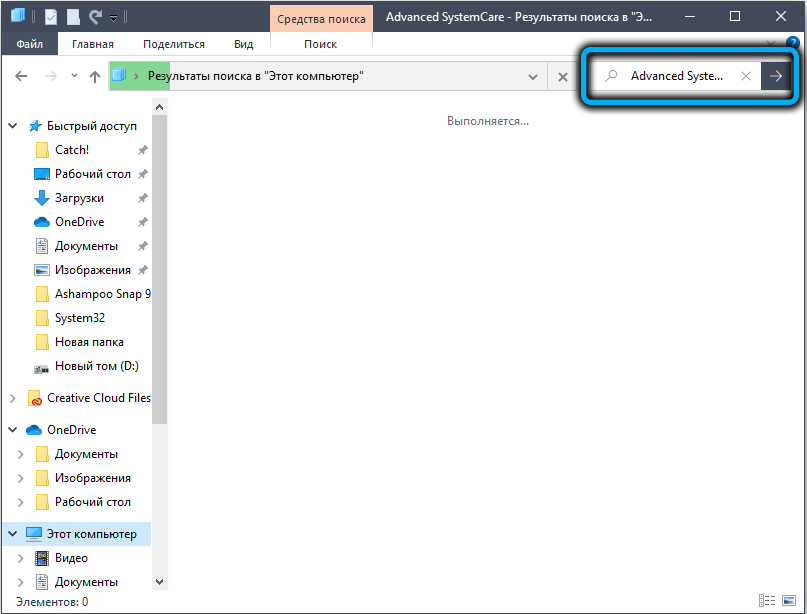Viewport: 807px width, 614px height.
Task: Select Новый том (D:) drive
Action: [x=99, y=366]
